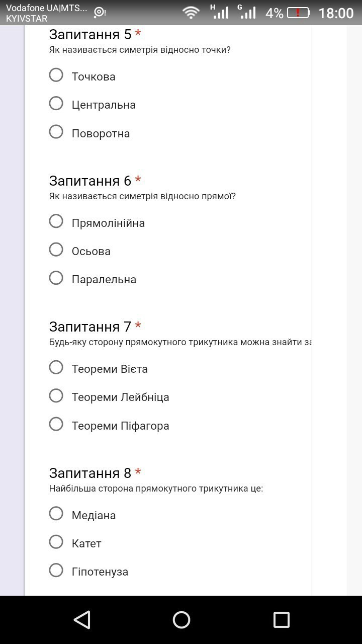Select Теореми Піфагора radio button
The height and width of the screenshot is (644, 362).
click(x=56, y=424)
